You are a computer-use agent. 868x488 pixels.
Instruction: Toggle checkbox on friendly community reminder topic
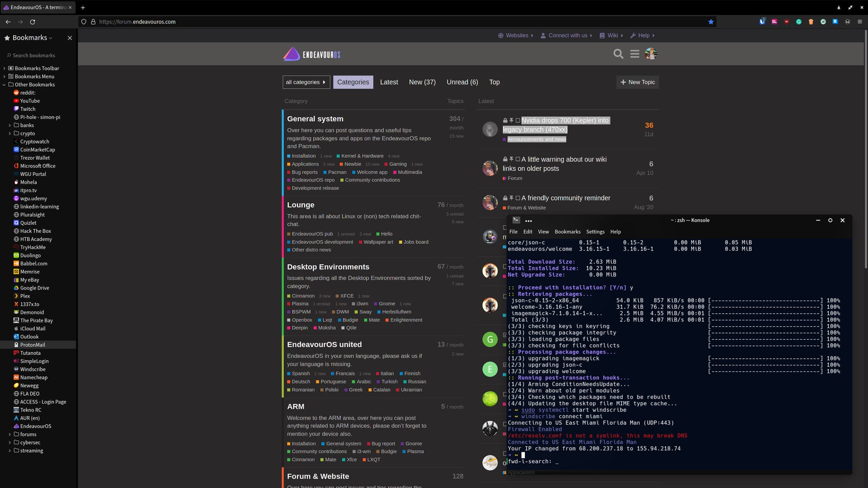tap(518, 198)
